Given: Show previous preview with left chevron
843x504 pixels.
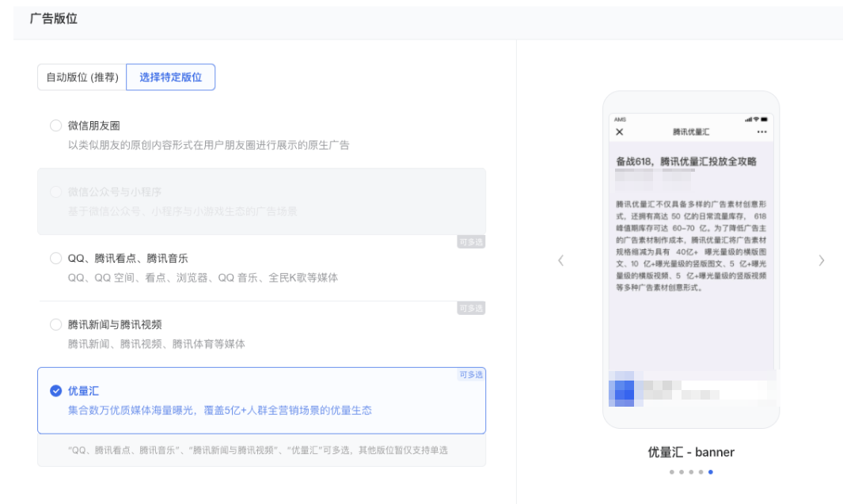Looking at the screenshot, I should (560, 260).
